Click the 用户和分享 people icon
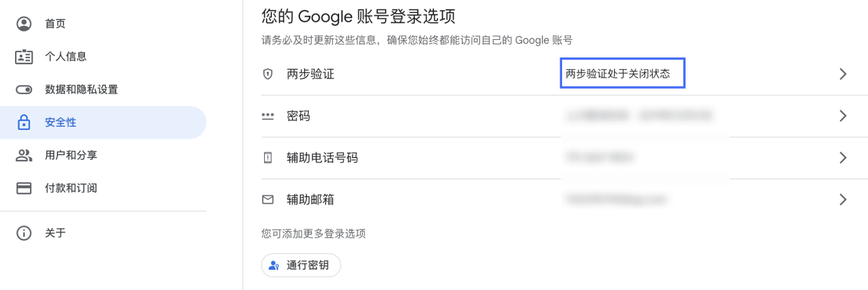The width and height of the screenshot is (868, 290). (24, 155)
